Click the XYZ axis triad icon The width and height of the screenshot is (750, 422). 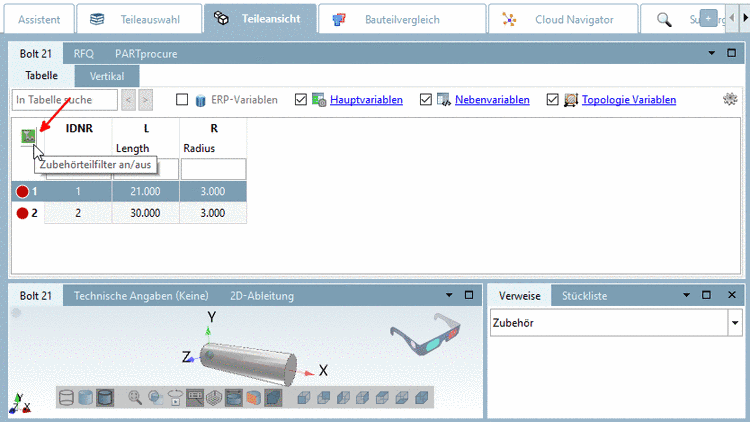click(x=19, y=404)
